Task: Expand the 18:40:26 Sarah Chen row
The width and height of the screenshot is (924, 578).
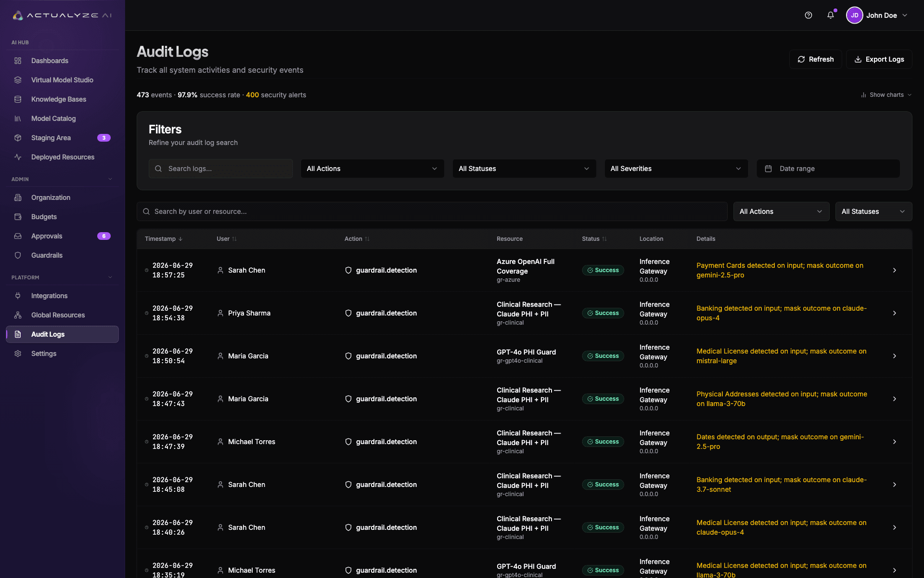Action: coord(895,527)
